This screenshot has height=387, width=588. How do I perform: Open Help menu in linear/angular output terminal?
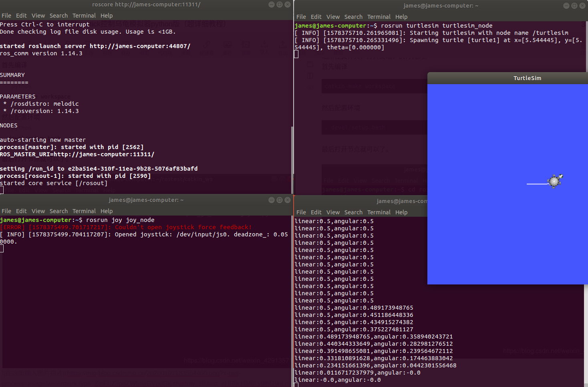click(x=401, y=212)
